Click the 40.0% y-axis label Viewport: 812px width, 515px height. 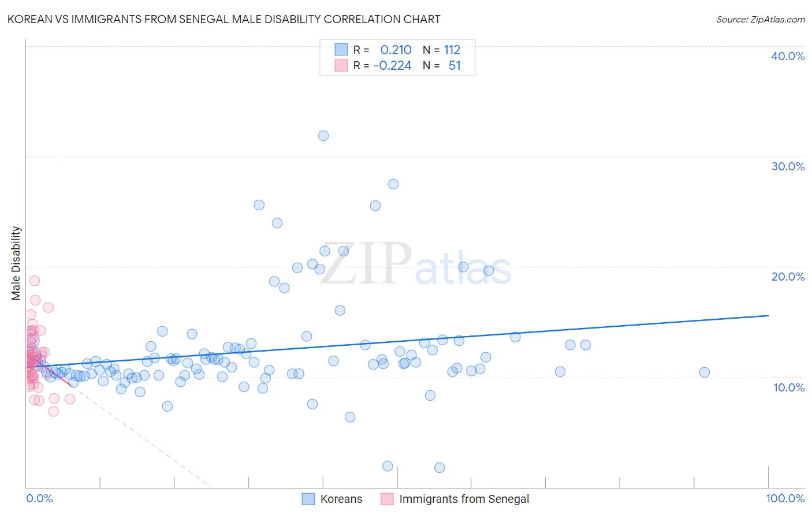(788, 56)
